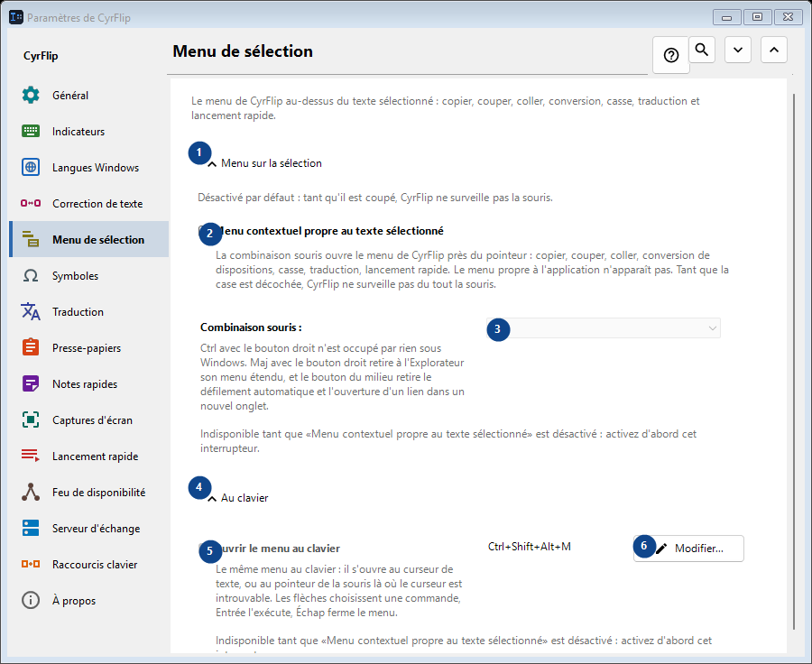This screenshot has width=812, height=664.
Task: Collapse the 'Menu sur la sélection' section
Action: [x=212, y=163]
